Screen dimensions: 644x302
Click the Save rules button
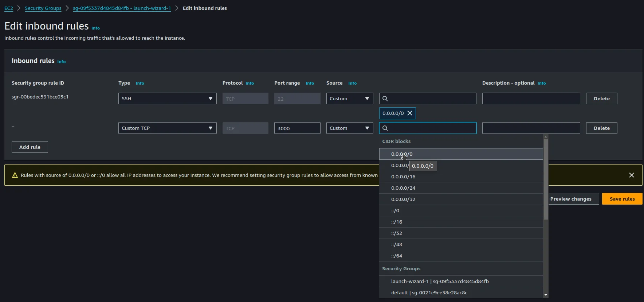(622, 199)
